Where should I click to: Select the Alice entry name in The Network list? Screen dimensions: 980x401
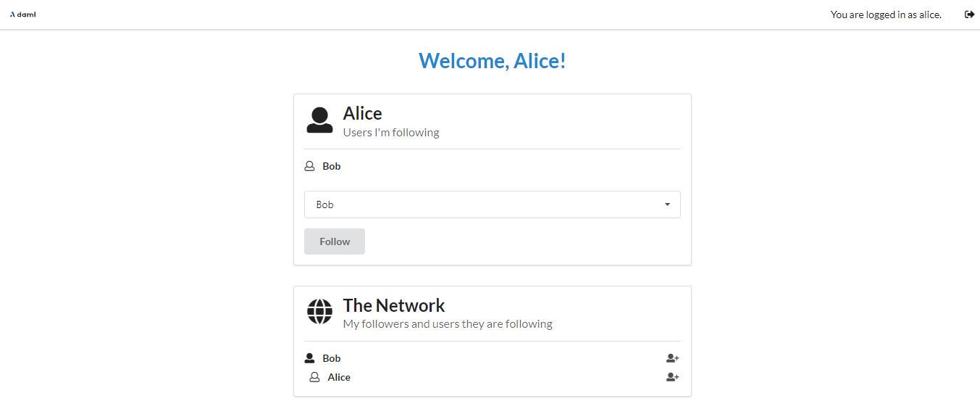pyautogui.click(x=339, y=377)
